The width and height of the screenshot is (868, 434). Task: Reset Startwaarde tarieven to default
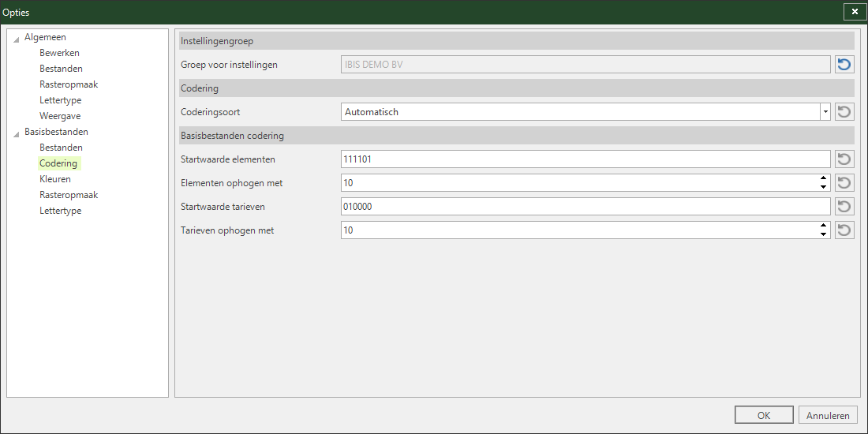844,207
